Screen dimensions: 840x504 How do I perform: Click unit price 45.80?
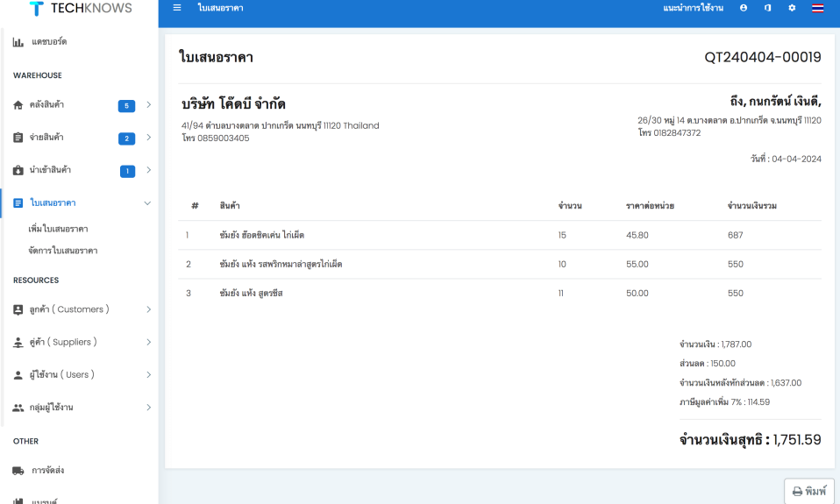click(637, 235)
